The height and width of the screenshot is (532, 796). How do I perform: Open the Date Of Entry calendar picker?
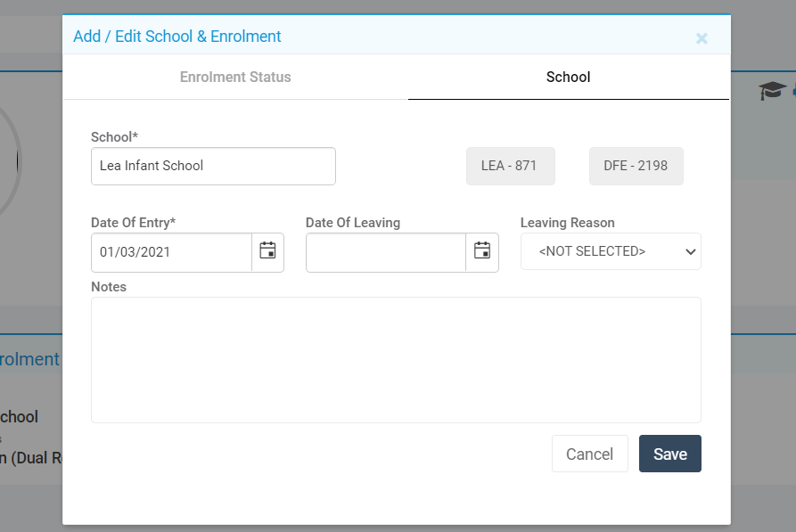pos(267,252)
